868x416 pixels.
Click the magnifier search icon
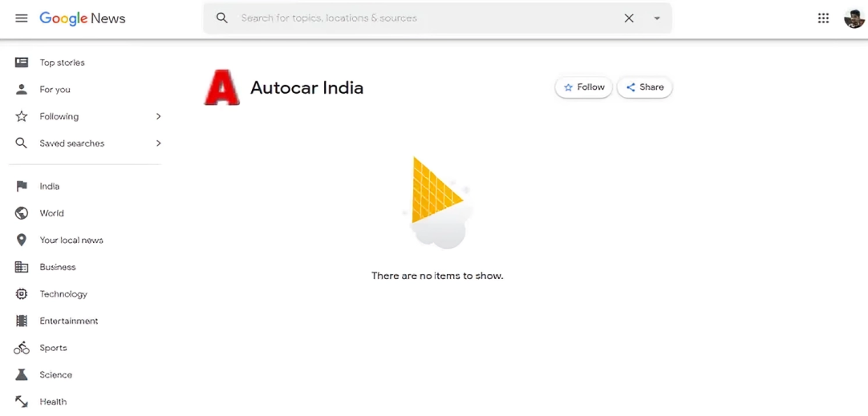(222, 18)
